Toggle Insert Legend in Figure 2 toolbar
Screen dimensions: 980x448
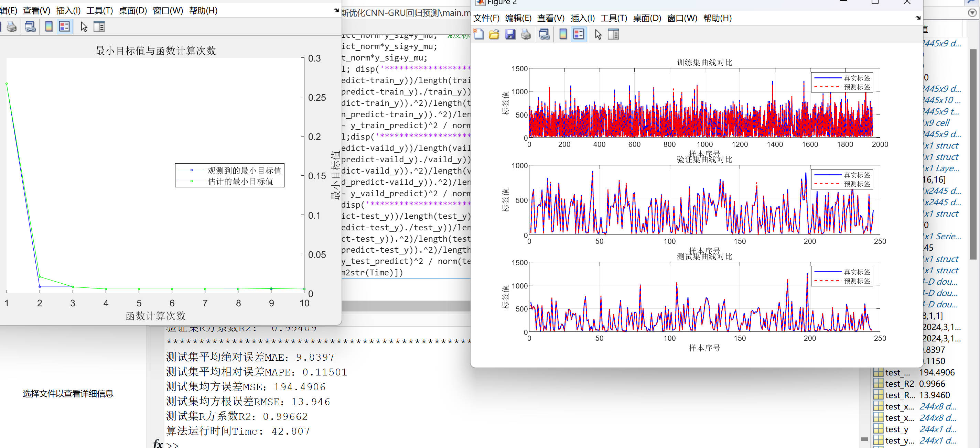tap(579, 35)
